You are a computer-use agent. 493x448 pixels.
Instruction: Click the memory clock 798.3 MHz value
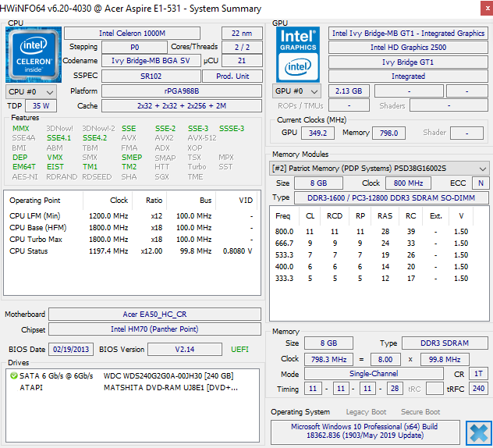(x=328, y=359)
